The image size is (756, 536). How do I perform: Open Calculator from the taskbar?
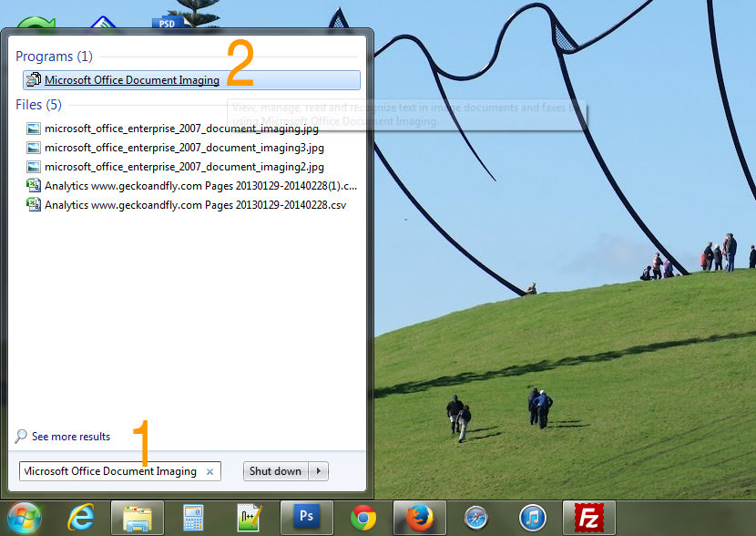[x=193, y=518]
